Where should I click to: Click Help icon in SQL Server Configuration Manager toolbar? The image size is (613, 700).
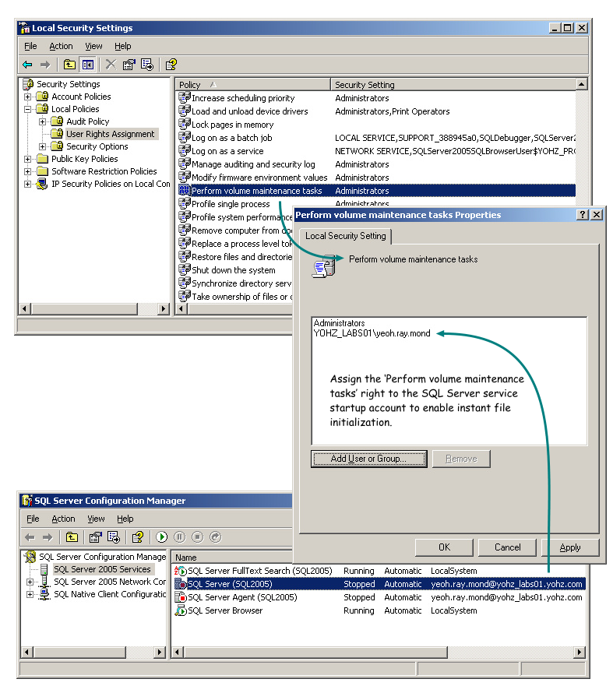point(137,537)
